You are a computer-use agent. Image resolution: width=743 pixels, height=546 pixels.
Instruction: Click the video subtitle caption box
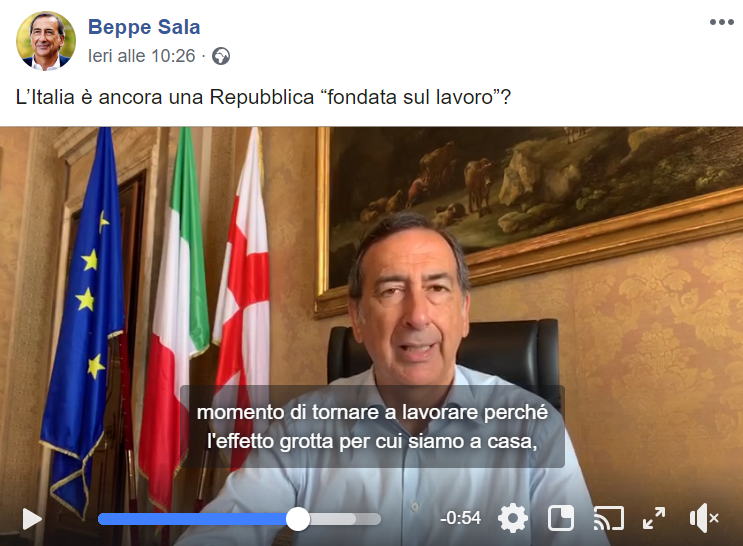point(372,427)
